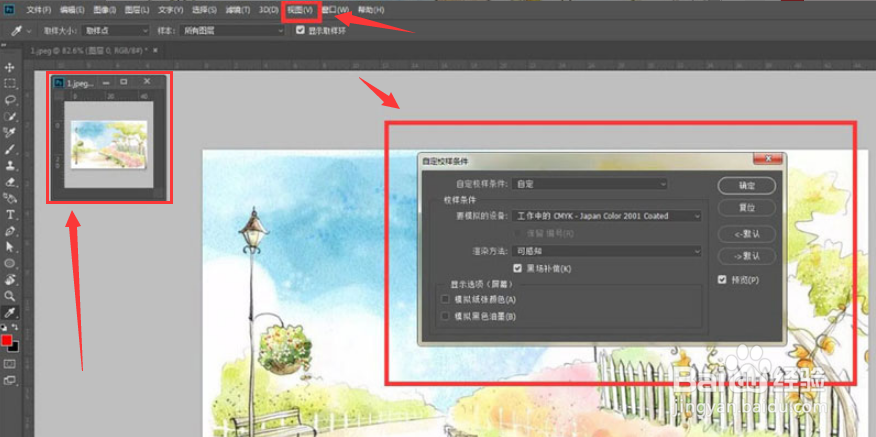Toggle Quick Mask mode icon
Screen dimensions: 876x437
click(9, 364)
